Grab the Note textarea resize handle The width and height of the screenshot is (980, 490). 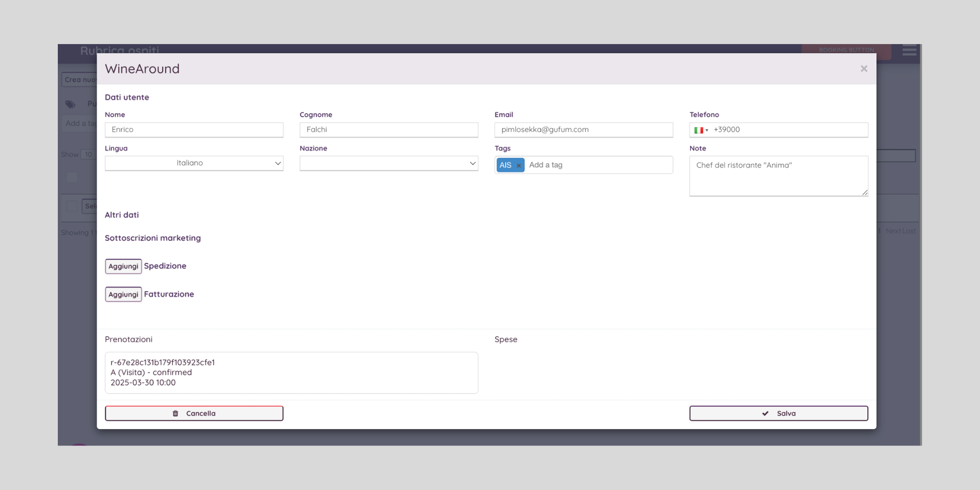[x=865, y=193]
